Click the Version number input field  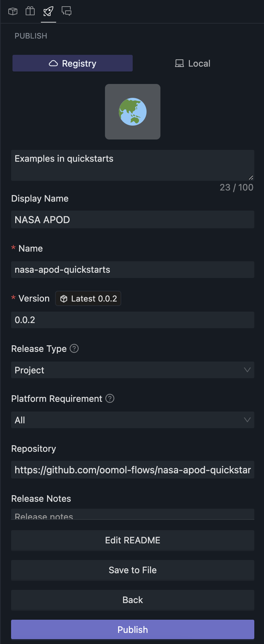click(x=132, y=320)
